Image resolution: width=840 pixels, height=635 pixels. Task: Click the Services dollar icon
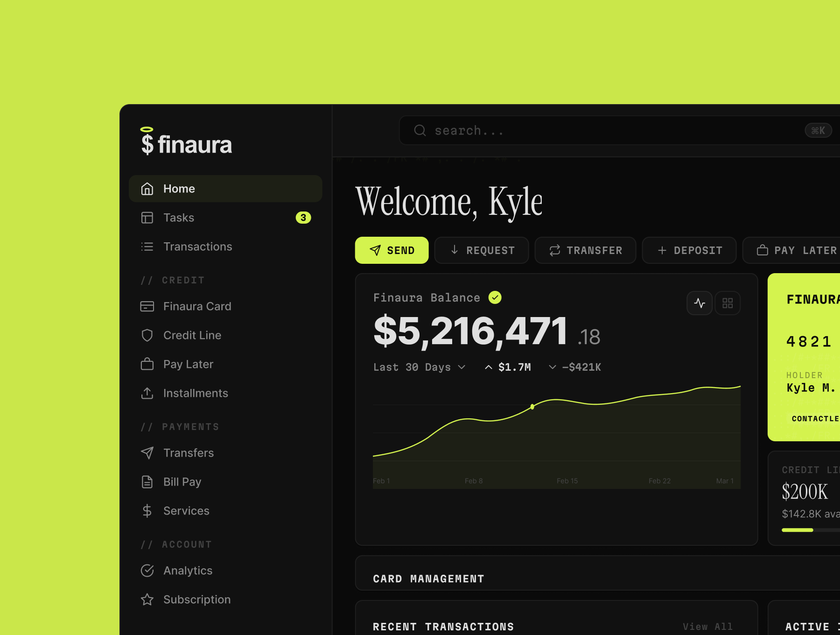[x=147, y=511]
